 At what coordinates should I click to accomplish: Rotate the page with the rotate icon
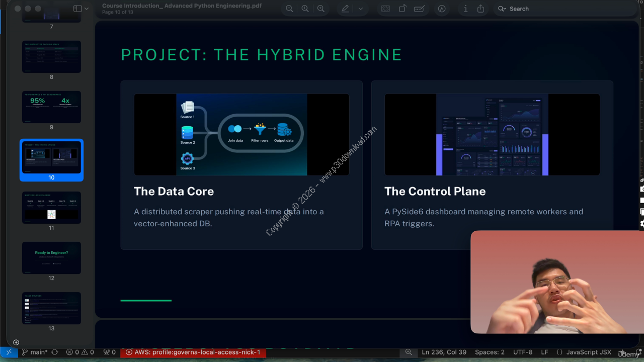click(403, 9)
